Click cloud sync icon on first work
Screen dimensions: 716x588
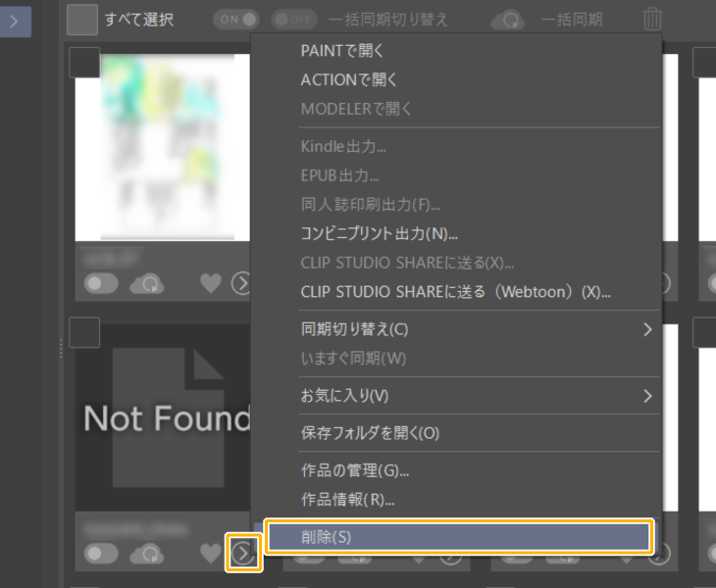point(147,283)
